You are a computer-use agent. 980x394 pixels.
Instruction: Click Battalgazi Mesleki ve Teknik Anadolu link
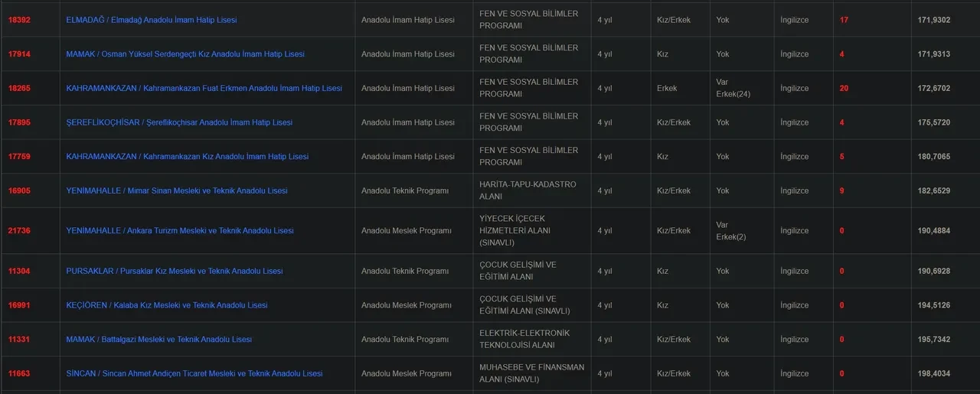coord(159,340)
